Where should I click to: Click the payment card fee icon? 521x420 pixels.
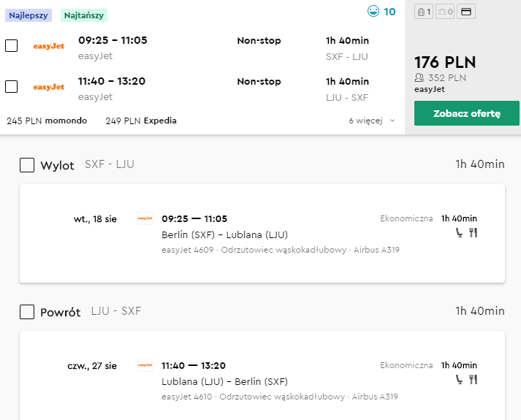click(465, 12)
